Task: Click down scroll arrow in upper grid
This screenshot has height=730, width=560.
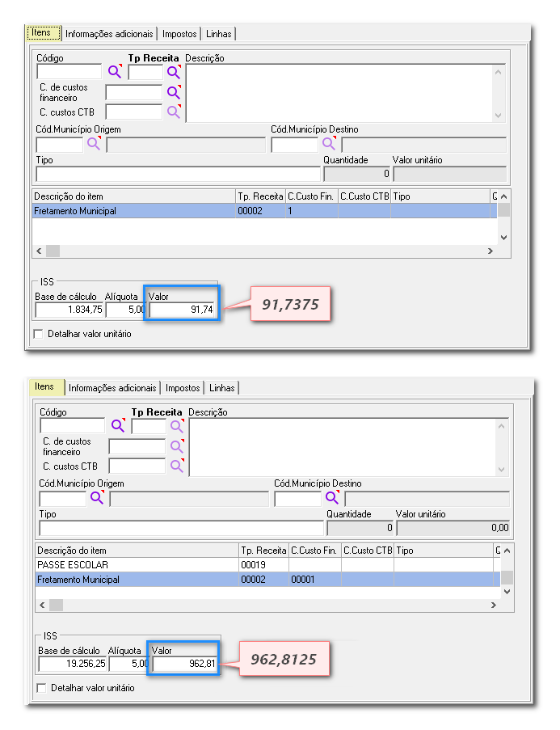Action: point(503,238)
